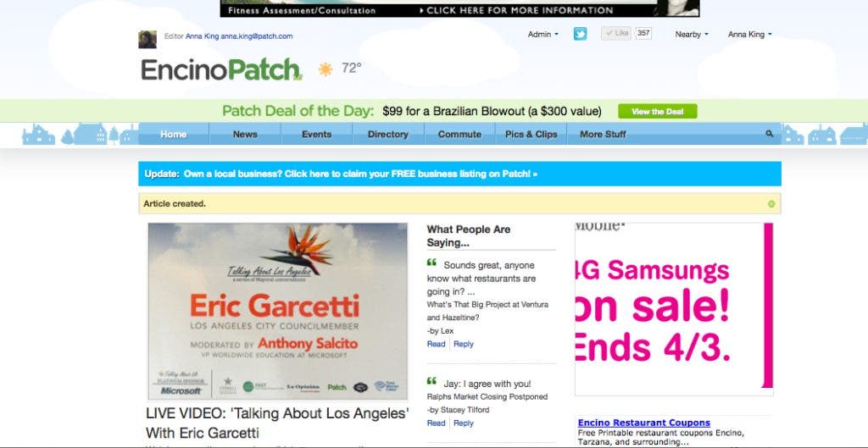This screenshot has width=868, height=448.
Task: Open 'Ralphs Market Closing Postponed' article link
Action: 487,396
